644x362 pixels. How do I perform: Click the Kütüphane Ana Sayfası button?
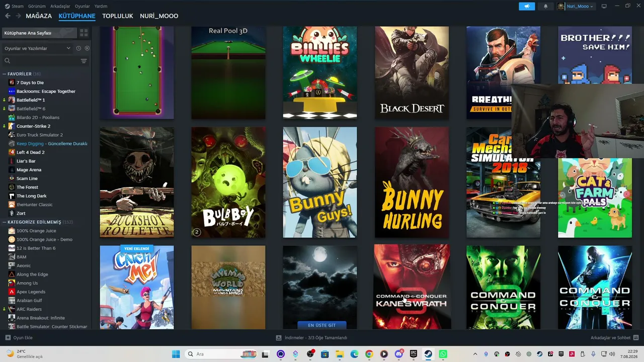(39, 33)
